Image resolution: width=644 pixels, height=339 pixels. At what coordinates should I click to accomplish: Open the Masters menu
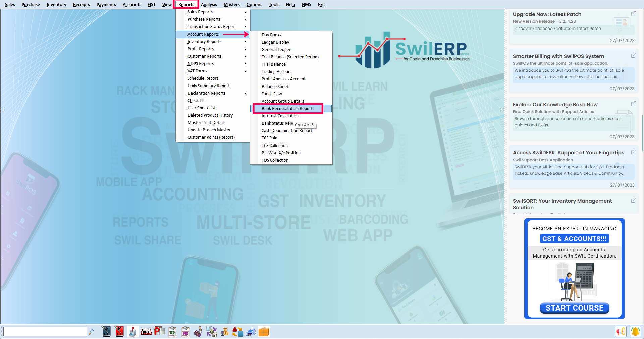coord(232,4)
